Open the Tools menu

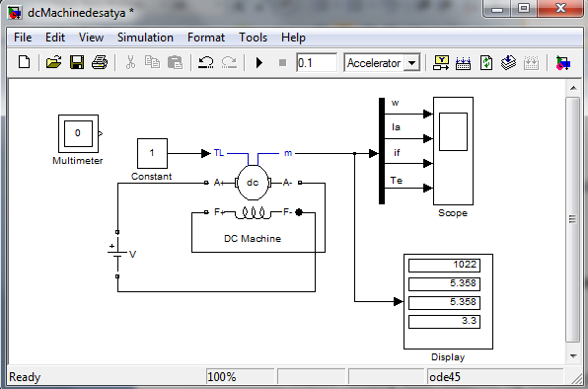pyautogui.click(x=254, y=38)
